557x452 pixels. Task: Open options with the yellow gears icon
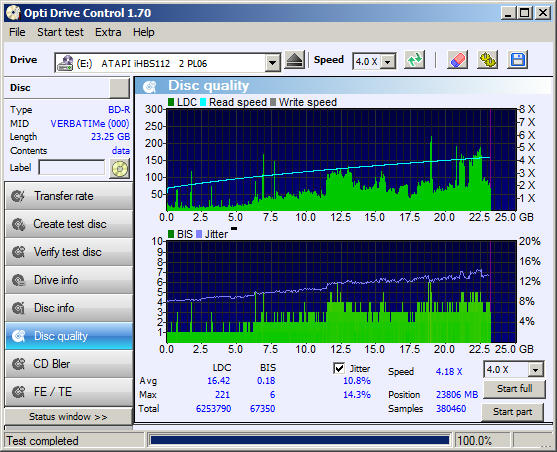pyautogui.click(x=488, y=60)
